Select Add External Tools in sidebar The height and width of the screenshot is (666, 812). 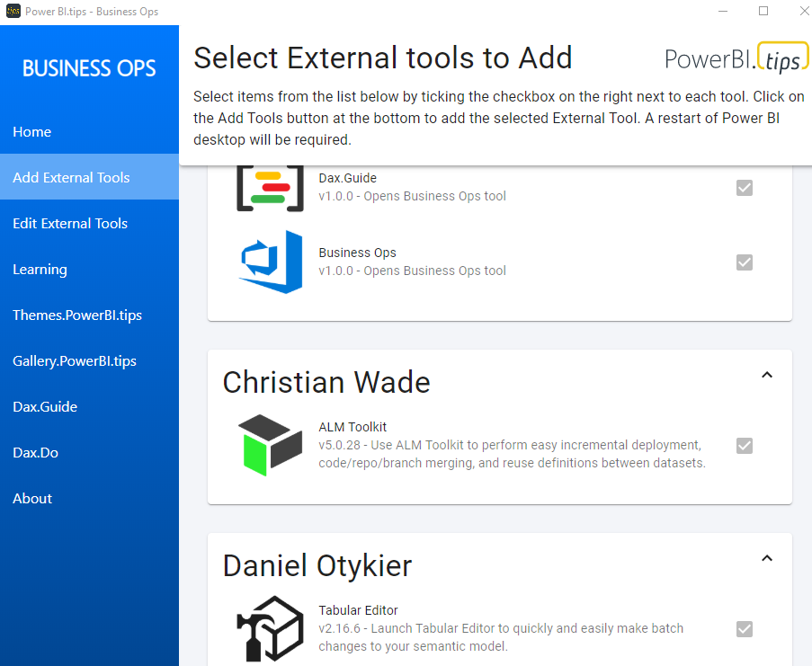pos(90,177)
